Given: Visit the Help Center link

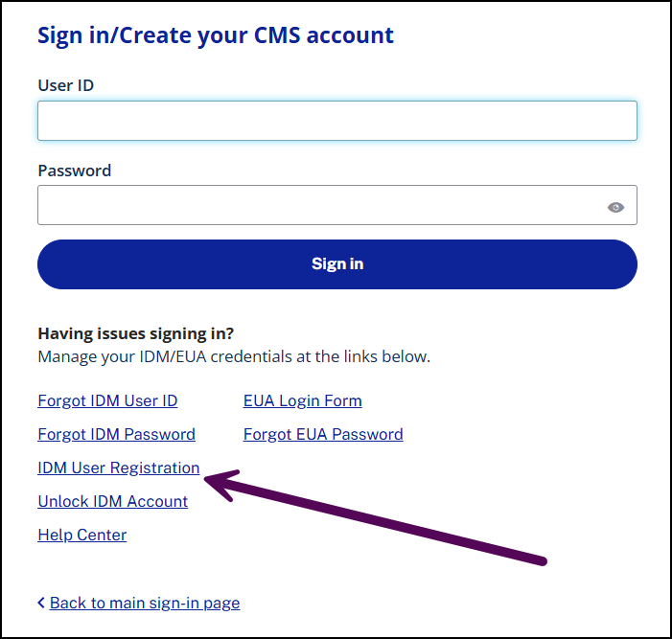Looking at the screenshot, I should coord(82,535).
